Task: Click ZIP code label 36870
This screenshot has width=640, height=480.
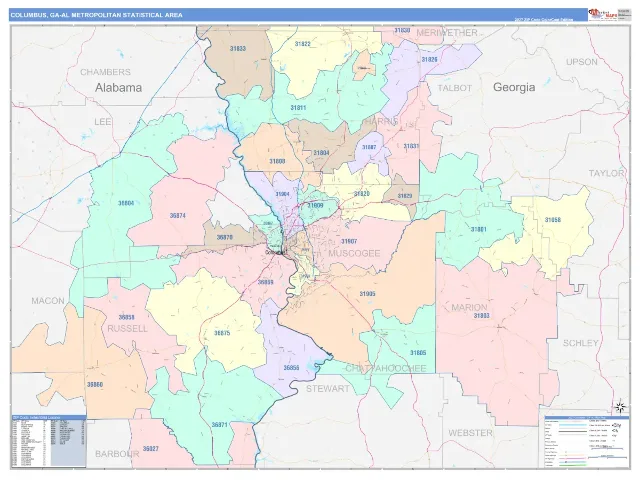Action: click(224, 237)
